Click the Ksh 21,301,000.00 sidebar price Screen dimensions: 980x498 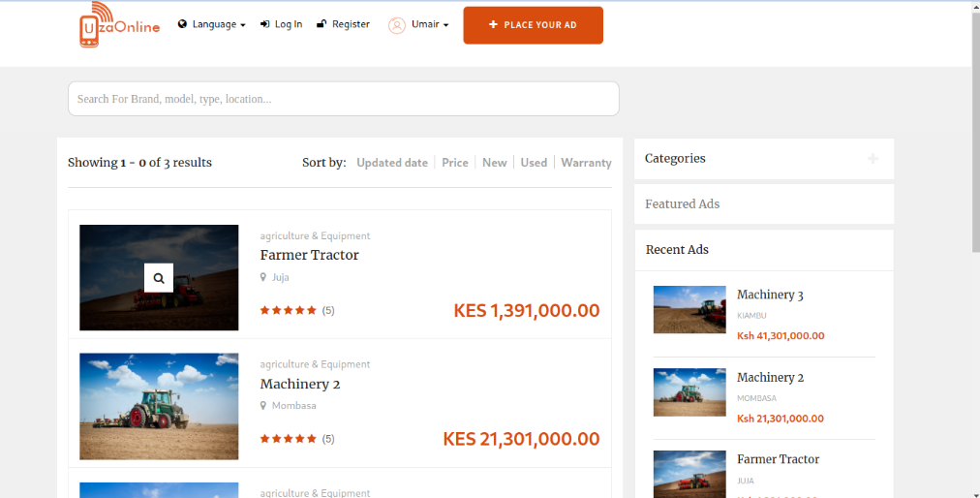pos(781,419)
